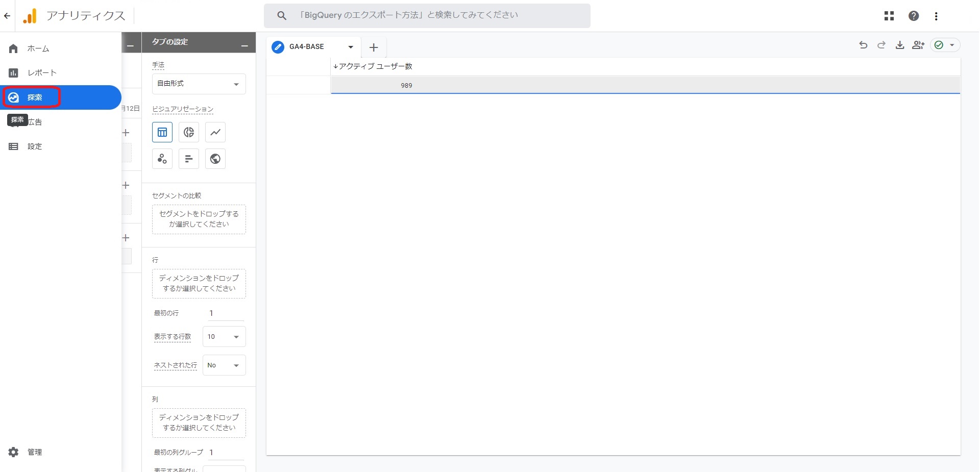980x472 pixels.
Task: Select the line chart visualization
Action: point(215,132)
